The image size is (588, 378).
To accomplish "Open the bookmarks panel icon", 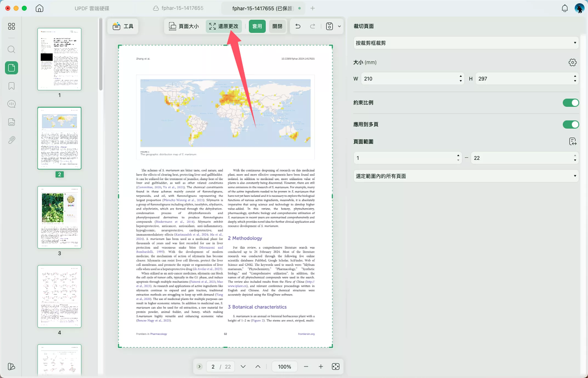I will [x=12, y=86].
